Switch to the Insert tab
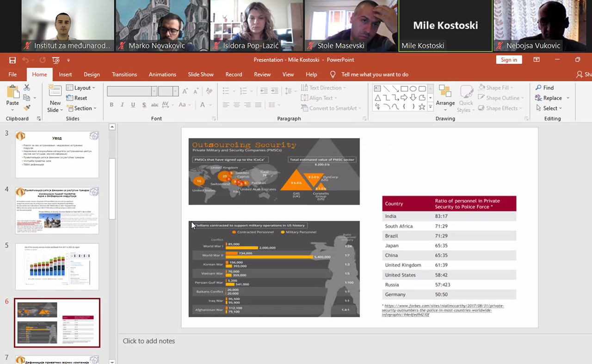This screenshot has height=364, width=592. pos(65,74)
